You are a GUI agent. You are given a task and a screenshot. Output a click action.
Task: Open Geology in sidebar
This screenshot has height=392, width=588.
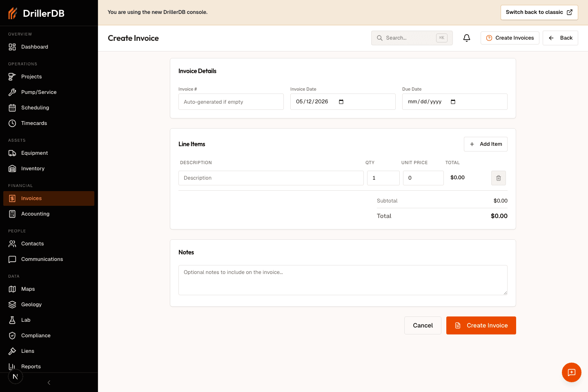(49, 305)
